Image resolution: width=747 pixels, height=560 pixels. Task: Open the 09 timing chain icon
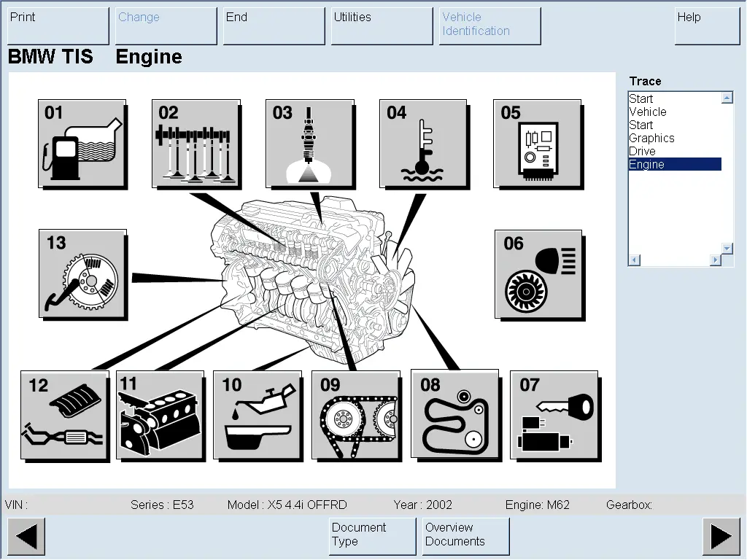tap(356, 415)
